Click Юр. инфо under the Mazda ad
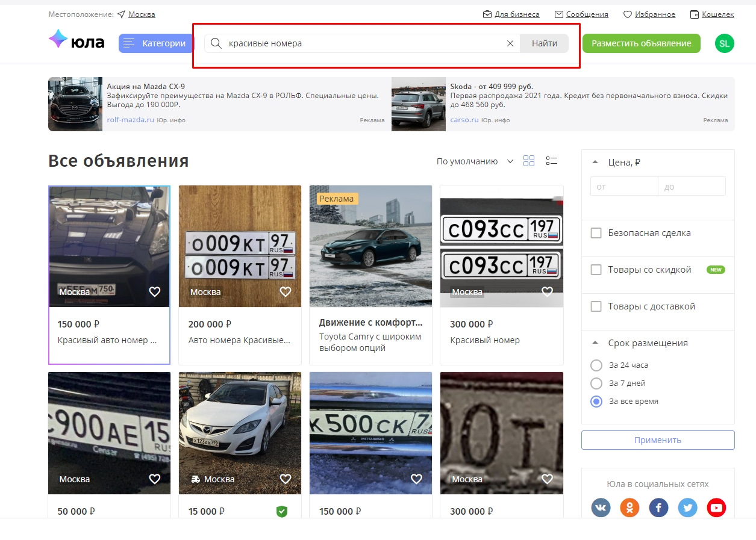 pyautogui.click(x=171, y=120)
